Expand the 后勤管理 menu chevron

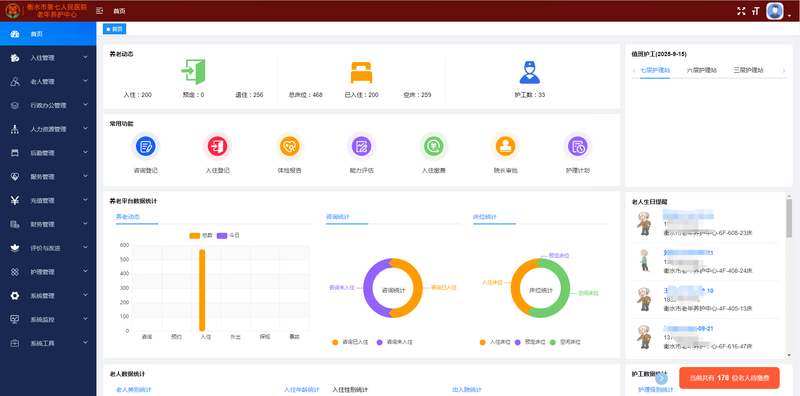pos(85,153)
